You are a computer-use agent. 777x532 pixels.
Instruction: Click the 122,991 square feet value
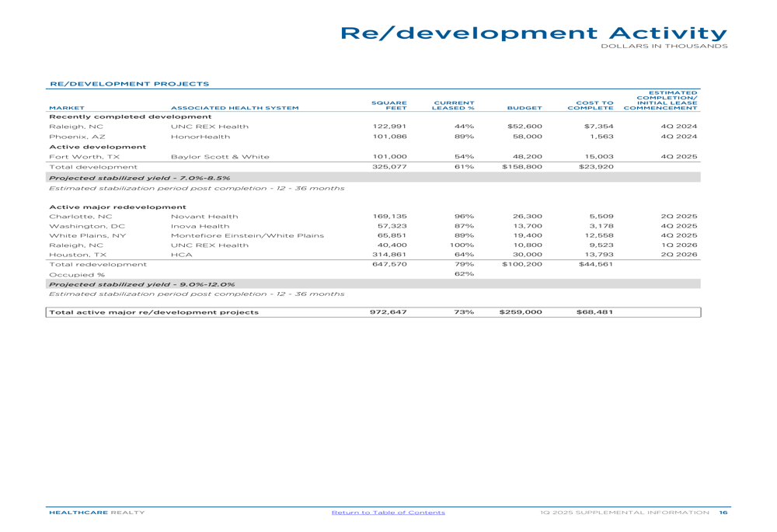pos(389,127)
